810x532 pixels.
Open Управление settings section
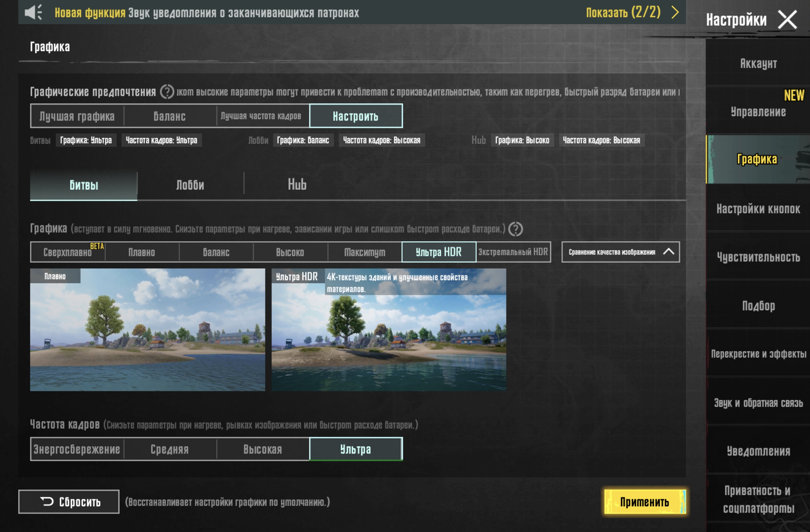click(x=758, y=112)
